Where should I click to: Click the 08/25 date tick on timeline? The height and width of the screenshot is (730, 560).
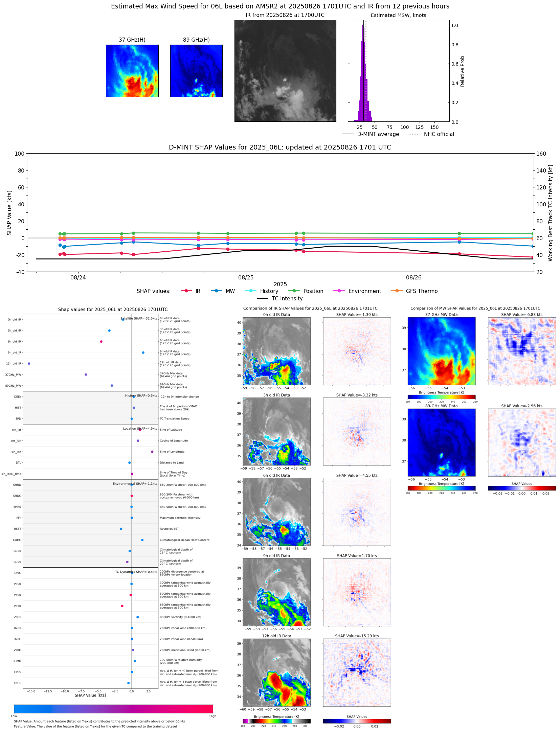(246, 277)
